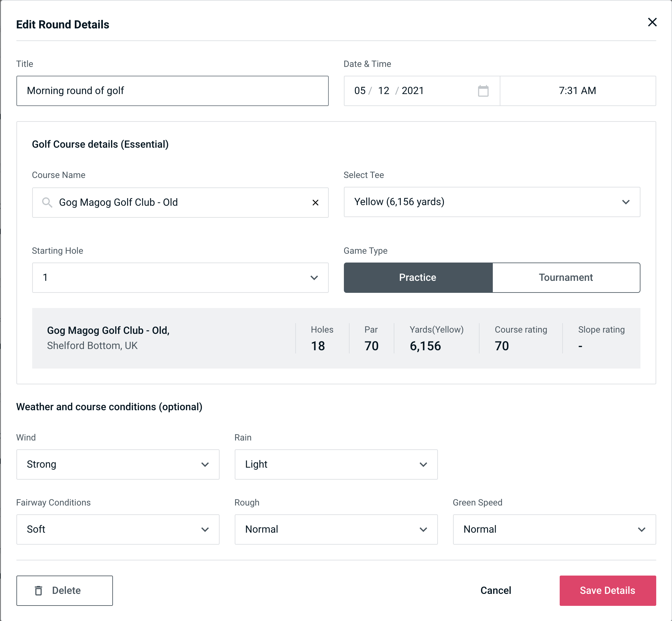Click the calendar icon for date picker
Image resolution: width=672 pixels, height=621 pixels.
coord(483,90)
